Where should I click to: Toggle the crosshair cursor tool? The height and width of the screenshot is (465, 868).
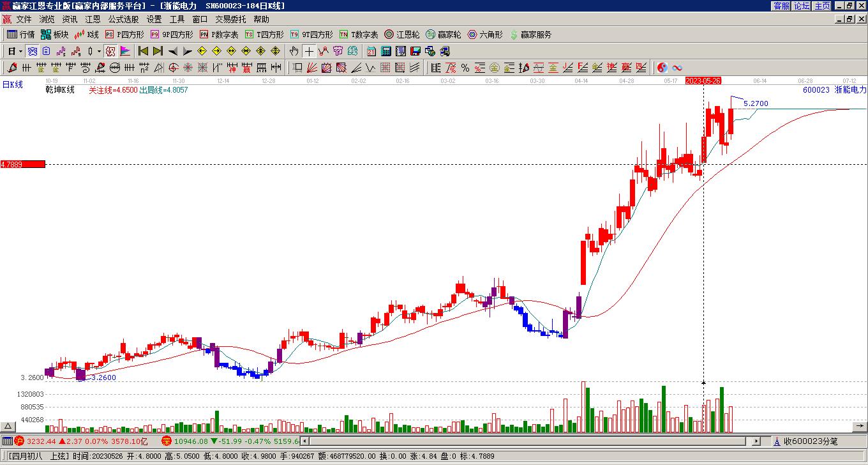coord(309,51)
